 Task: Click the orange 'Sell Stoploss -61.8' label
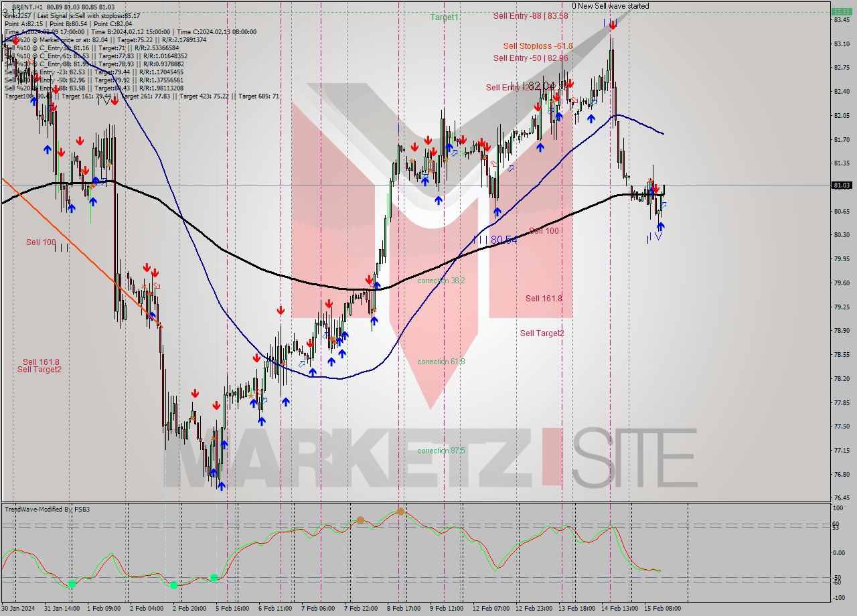coord(538,46)
